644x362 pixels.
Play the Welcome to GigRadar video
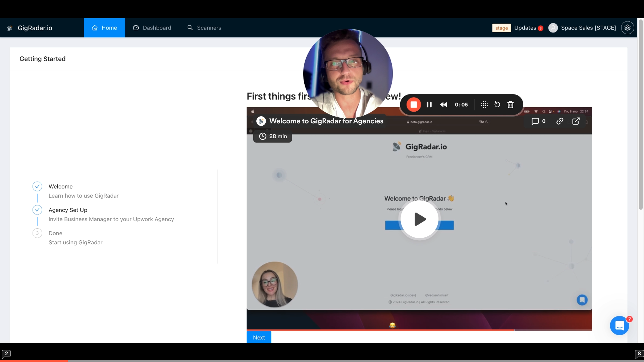419,219
